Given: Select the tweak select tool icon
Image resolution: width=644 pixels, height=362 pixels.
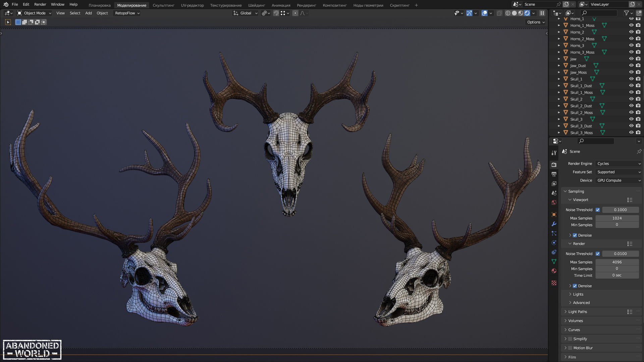Looking at the screenshot, I should (x=8, y=22).
